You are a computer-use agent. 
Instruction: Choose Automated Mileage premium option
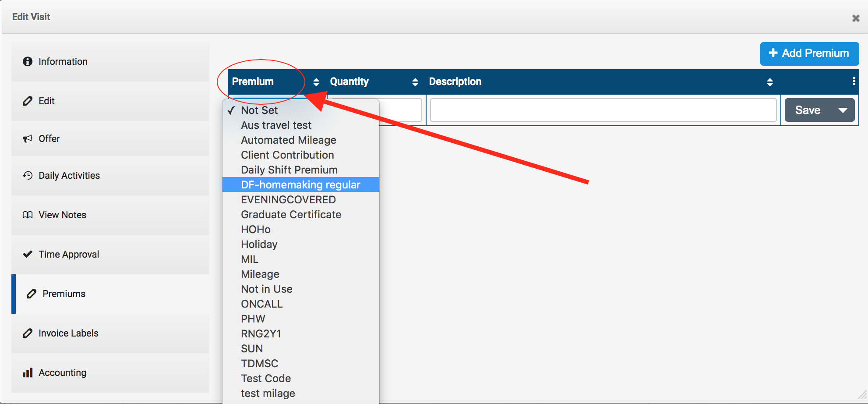coord(289,140)
